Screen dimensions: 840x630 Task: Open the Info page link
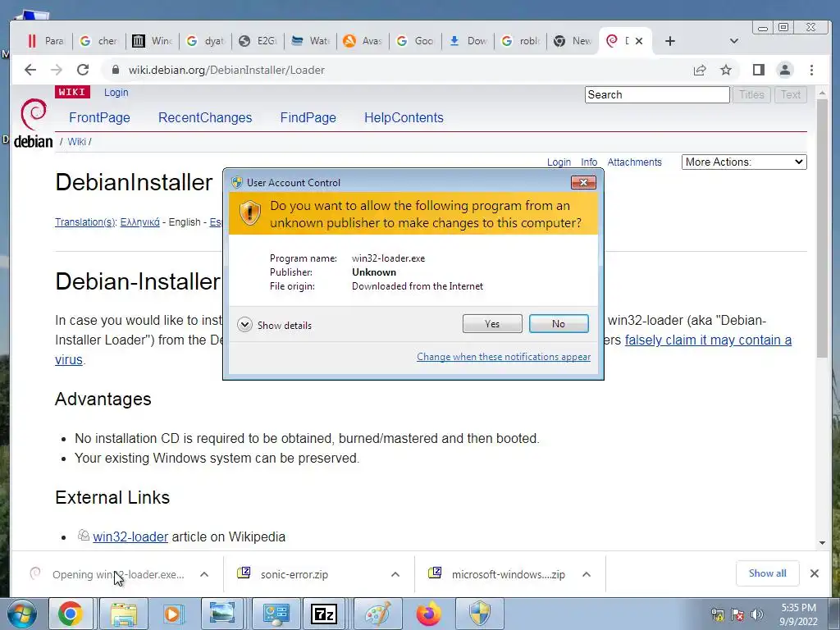[x=589, y=162]
